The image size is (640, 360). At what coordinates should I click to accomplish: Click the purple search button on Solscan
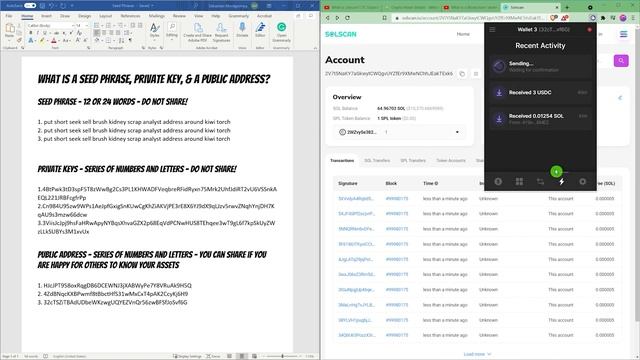[x=621, y=61]
